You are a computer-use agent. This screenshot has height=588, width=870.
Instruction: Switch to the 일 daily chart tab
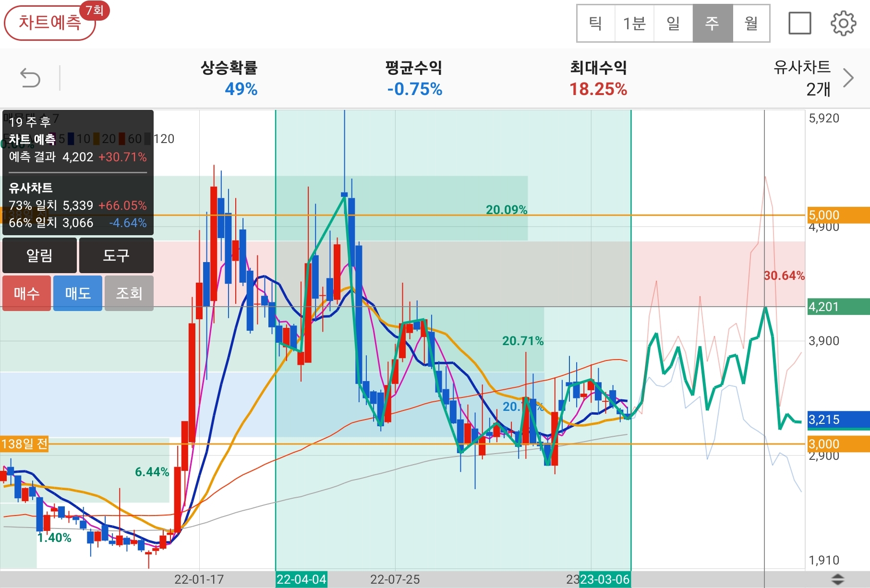[673, 23]
